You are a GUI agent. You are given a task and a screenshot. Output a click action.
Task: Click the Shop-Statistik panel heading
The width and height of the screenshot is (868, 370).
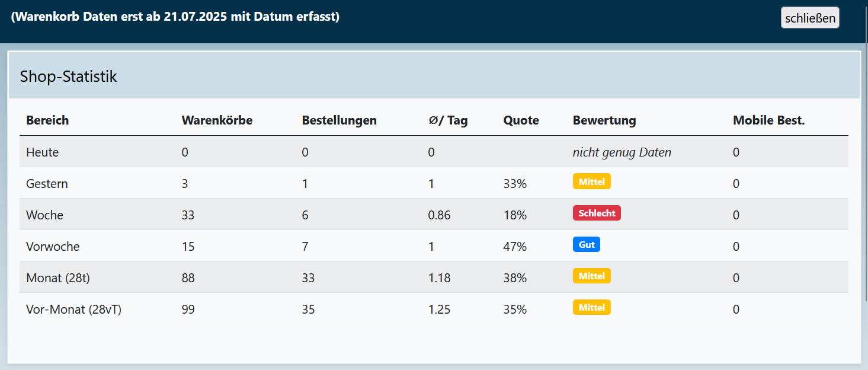point(69,76)
